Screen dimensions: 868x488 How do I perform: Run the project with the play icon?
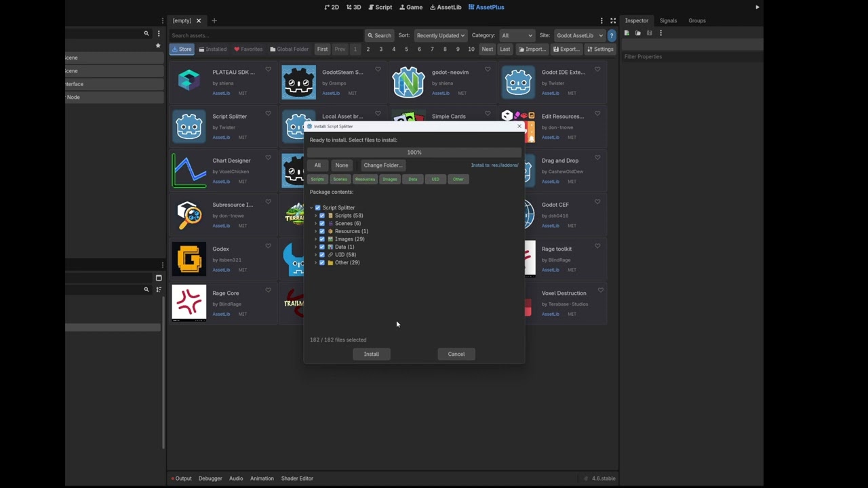tap(757, 7)
